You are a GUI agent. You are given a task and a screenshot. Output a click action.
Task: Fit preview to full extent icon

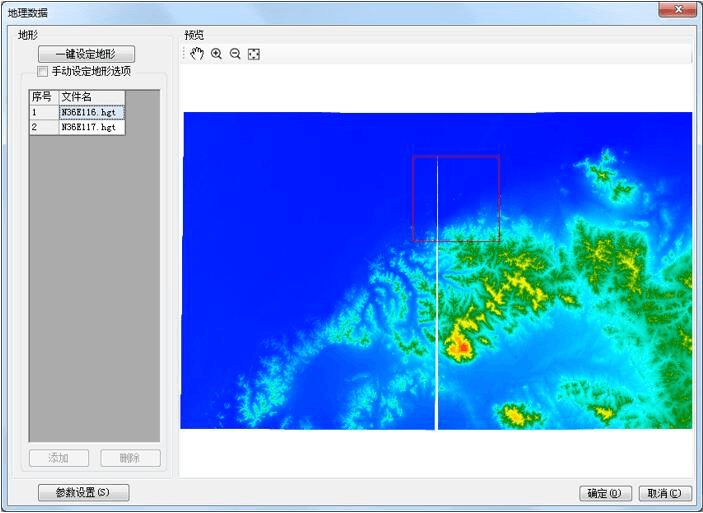point(254,53)
